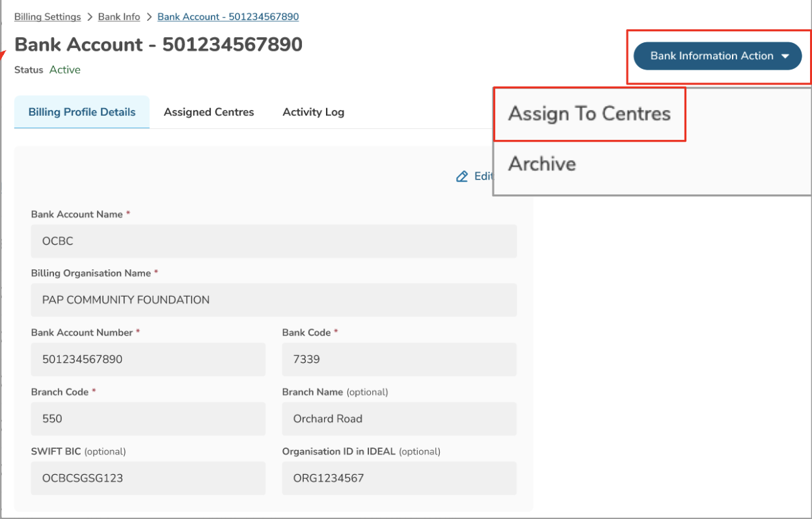Select Branch Name field Orchard Road
The width and height of the screenshot is (812, 519).
pos(399,419)
